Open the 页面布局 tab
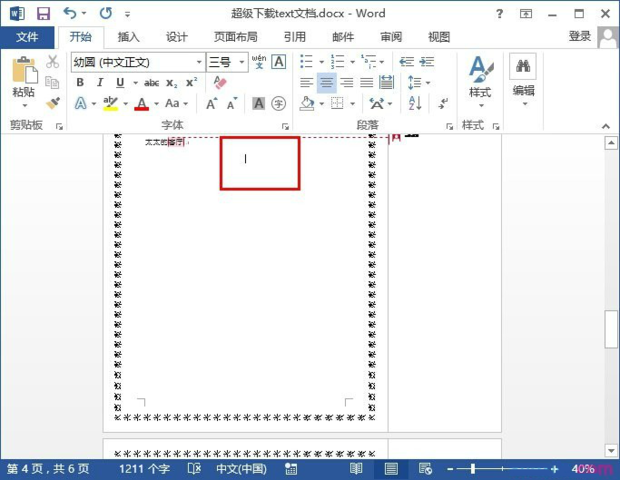The width and height of the screenshot is (620, 480). (x=236, y=37)
